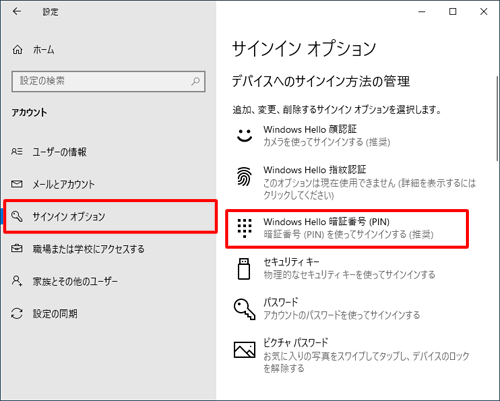The height and width of the screenshot is (401, 500).
Task: Click サインイン オプション page heading
Action: [x=304, y=49]
